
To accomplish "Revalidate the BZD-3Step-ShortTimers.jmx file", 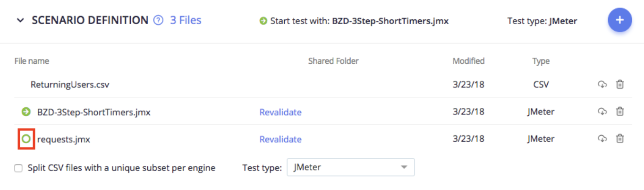I will point(280,112).
